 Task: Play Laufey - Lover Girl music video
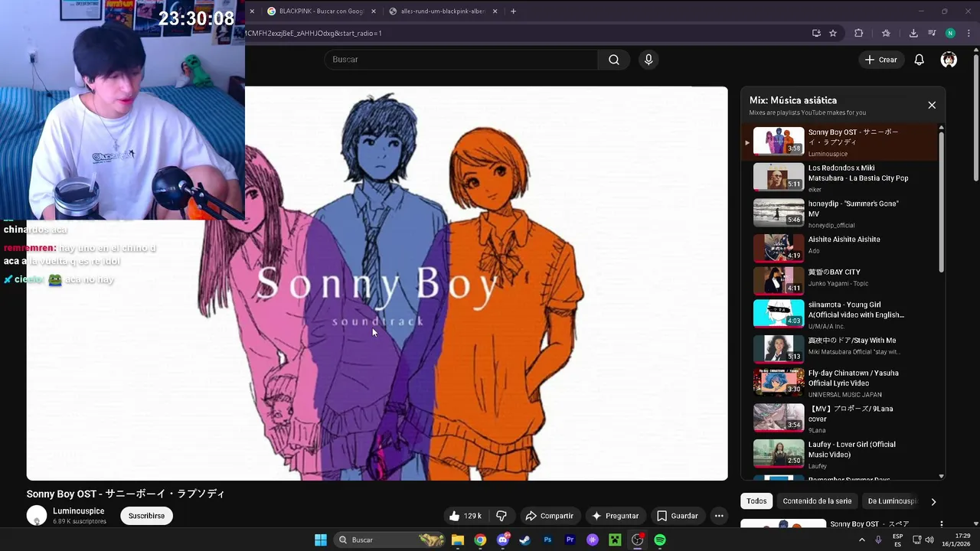[839, 455]
